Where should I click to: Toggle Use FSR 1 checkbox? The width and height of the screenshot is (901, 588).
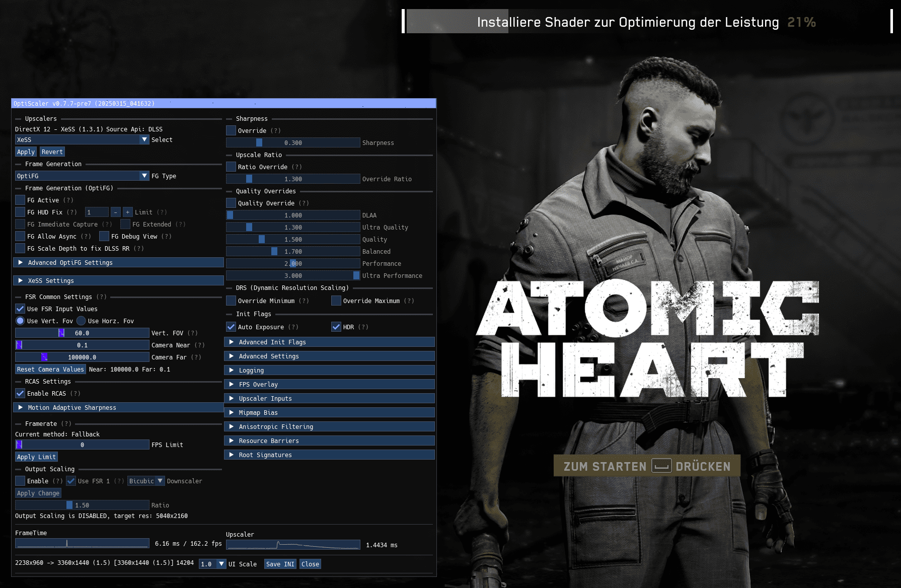coord(71,481)
